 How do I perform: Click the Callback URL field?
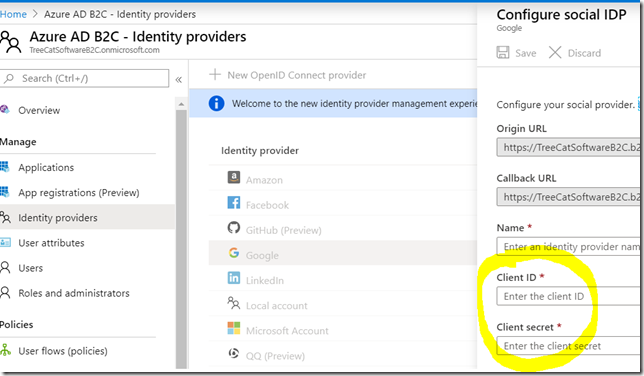pos(568,197)
